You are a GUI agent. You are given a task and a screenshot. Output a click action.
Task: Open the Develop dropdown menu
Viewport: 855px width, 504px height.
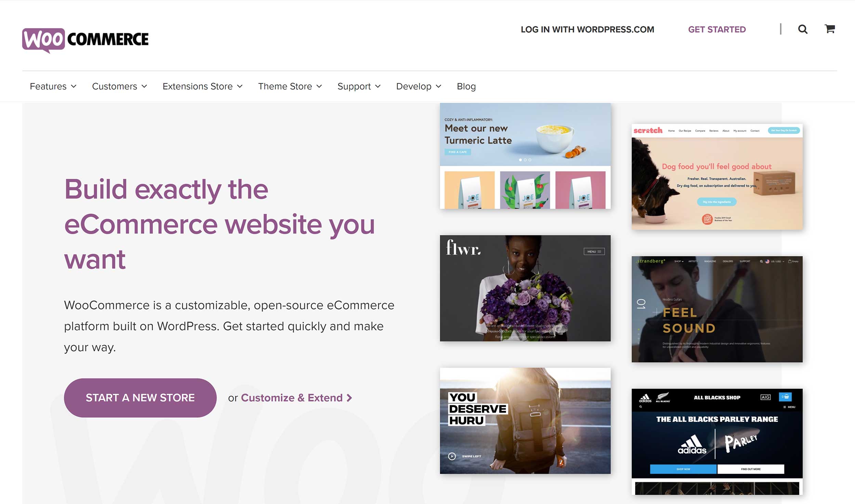click(419, 86)
